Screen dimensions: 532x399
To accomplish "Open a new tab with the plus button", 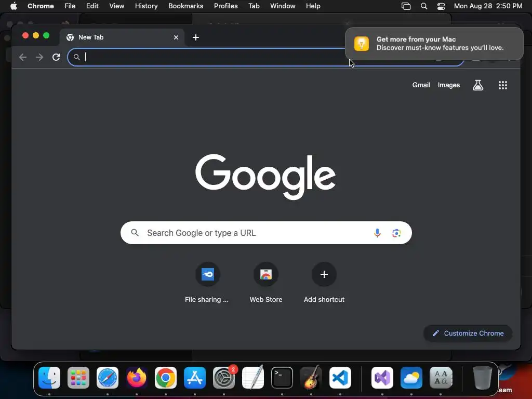I will click(x=196, y=37).
